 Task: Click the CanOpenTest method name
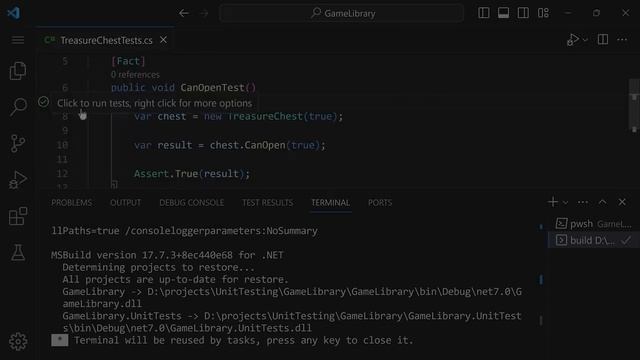click(212, 88)
